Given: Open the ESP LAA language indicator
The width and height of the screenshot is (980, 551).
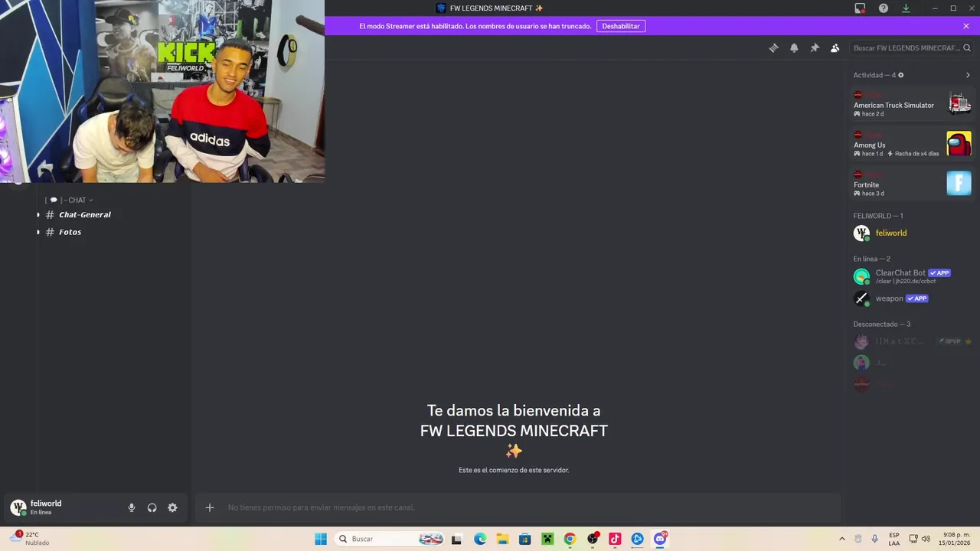Looking at the screenshot, I should pyautogui.click(x=894, y=539).
